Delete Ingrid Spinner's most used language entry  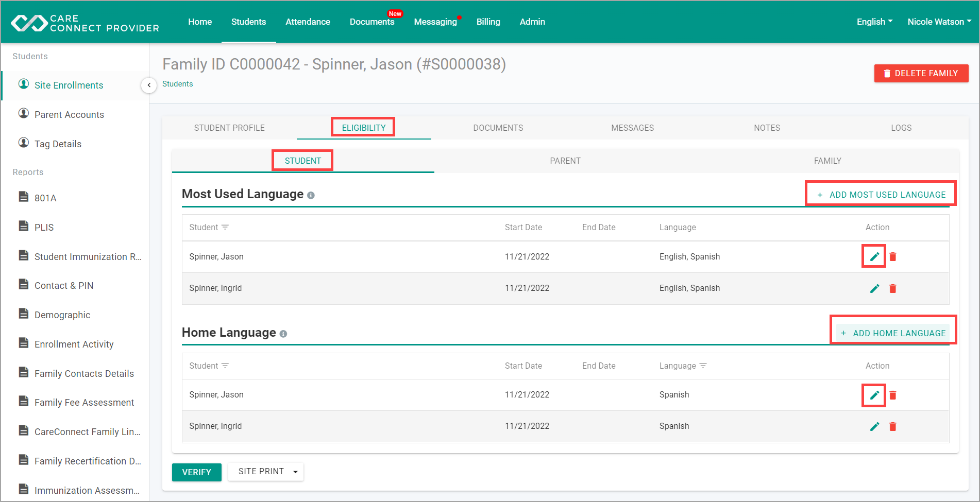pyautogui.click(x=893, y=288)
